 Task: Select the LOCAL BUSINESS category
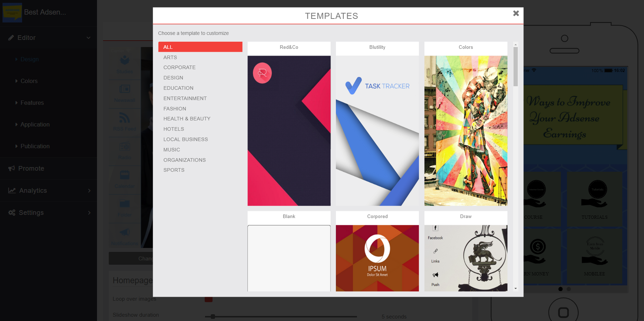pyautogui.click(x=185, y=139)
